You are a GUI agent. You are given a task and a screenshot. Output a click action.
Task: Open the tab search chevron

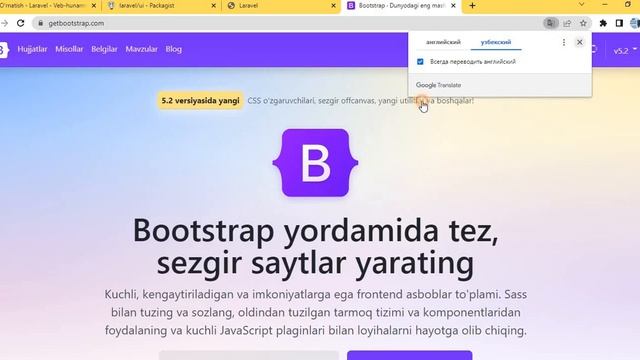[x=581, y=4]
